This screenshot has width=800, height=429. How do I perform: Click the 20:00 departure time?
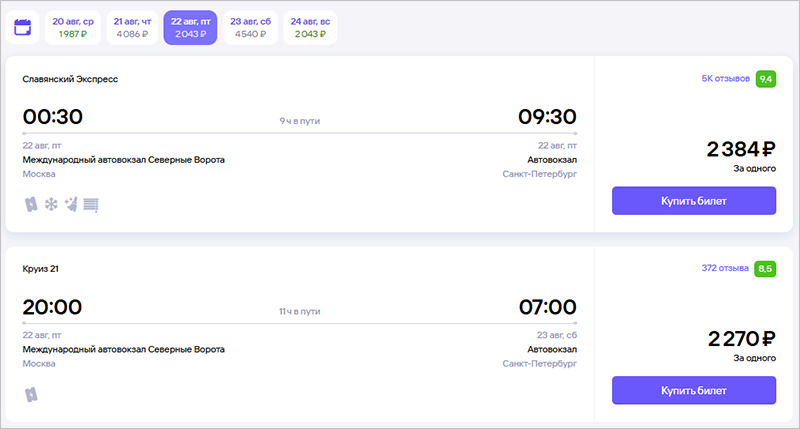52,307
